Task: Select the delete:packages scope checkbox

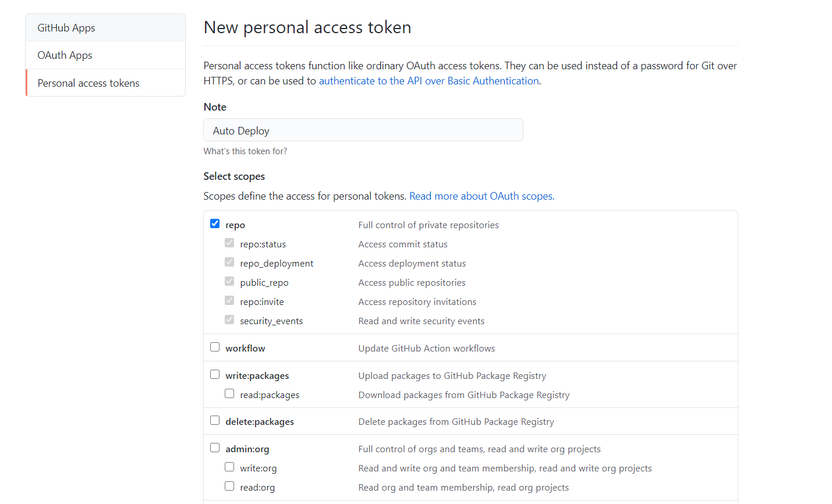Action: pyautogui.click(x=215, y=420)
